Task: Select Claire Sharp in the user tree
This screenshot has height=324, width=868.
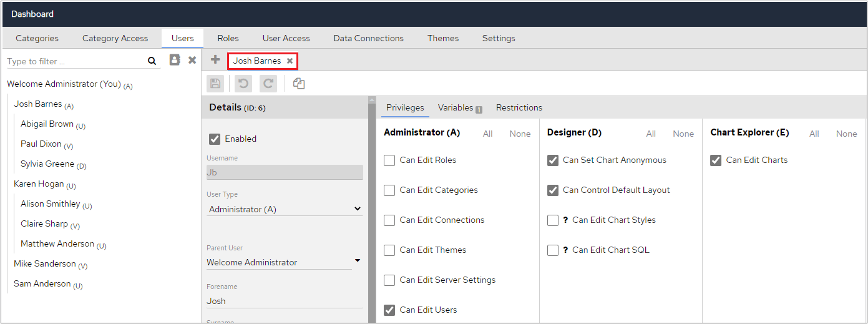Action: pyautogui.click(x=50, y=224)
